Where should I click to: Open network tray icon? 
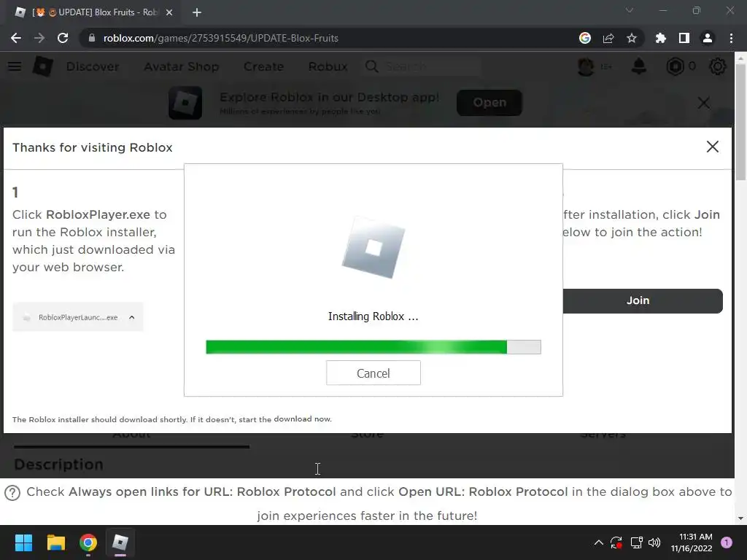(x=636, y=542)
